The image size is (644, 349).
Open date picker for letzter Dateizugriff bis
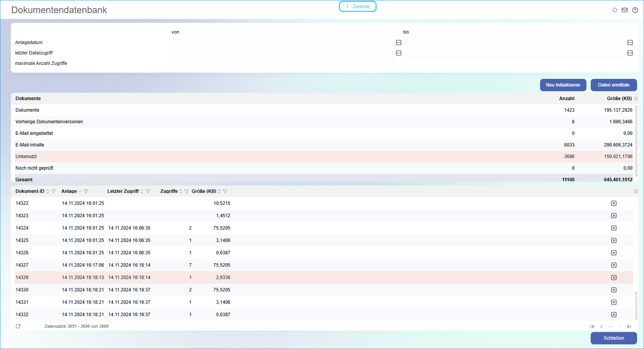(x=630, y=53)
